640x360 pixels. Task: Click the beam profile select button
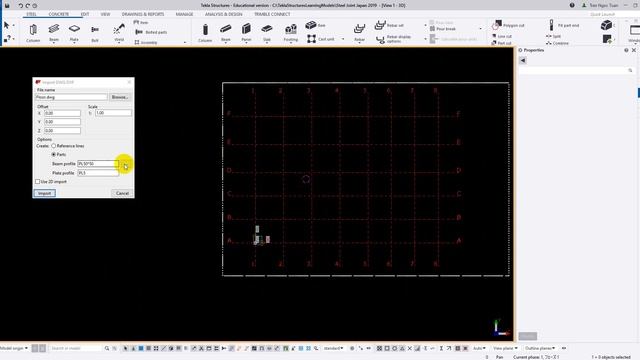[126, 164]
